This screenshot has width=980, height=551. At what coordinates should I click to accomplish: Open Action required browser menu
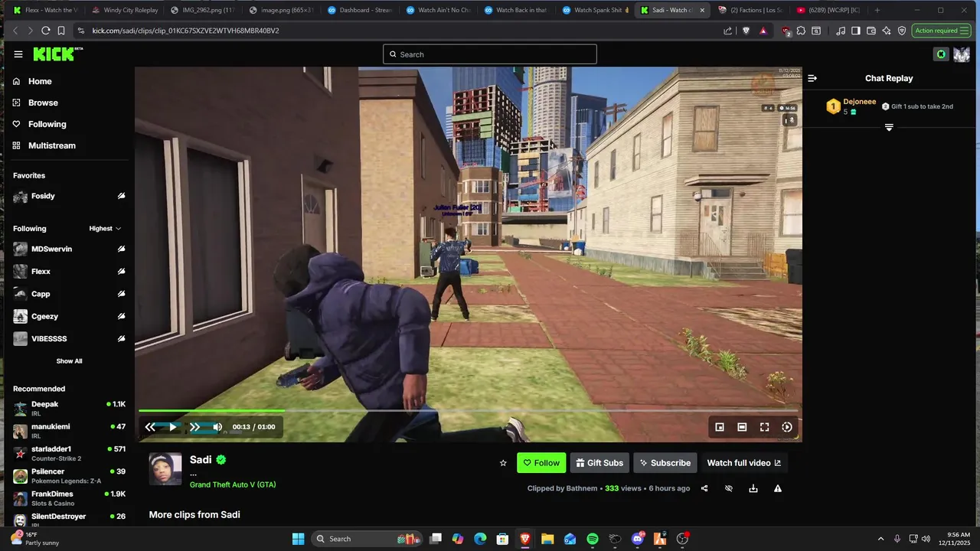[x=941, y=31]
